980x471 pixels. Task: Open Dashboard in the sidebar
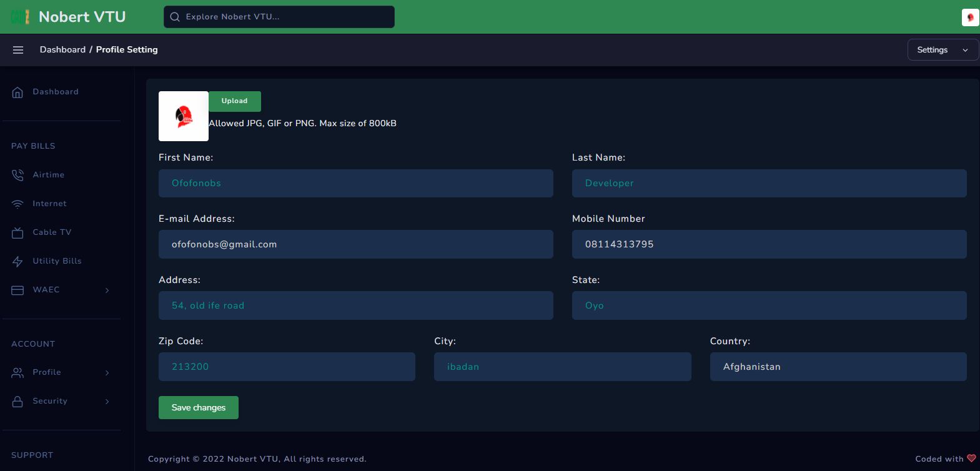(61, 92)
